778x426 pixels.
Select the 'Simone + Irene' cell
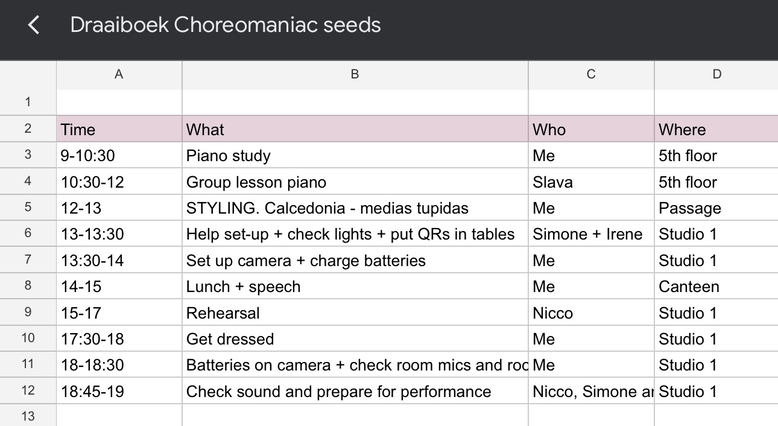click(591, 234)
